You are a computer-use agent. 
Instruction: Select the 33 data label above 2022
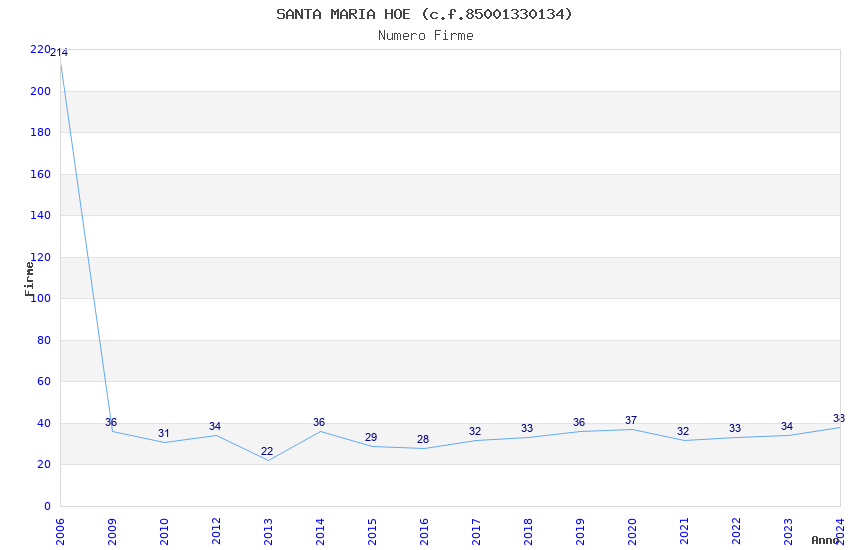click(x=735, y=428)
